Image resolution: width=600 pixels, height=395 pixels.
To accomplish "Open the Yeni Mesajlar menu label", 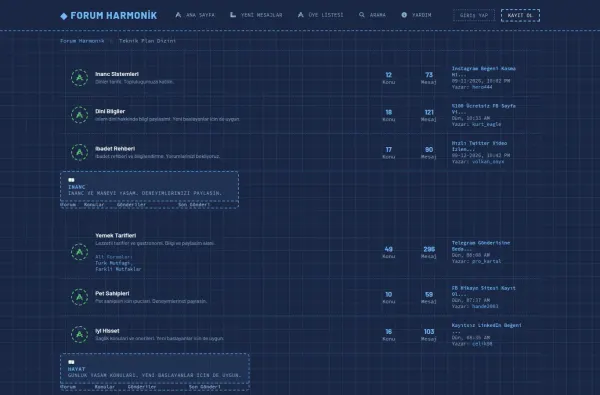I will 261,15.
